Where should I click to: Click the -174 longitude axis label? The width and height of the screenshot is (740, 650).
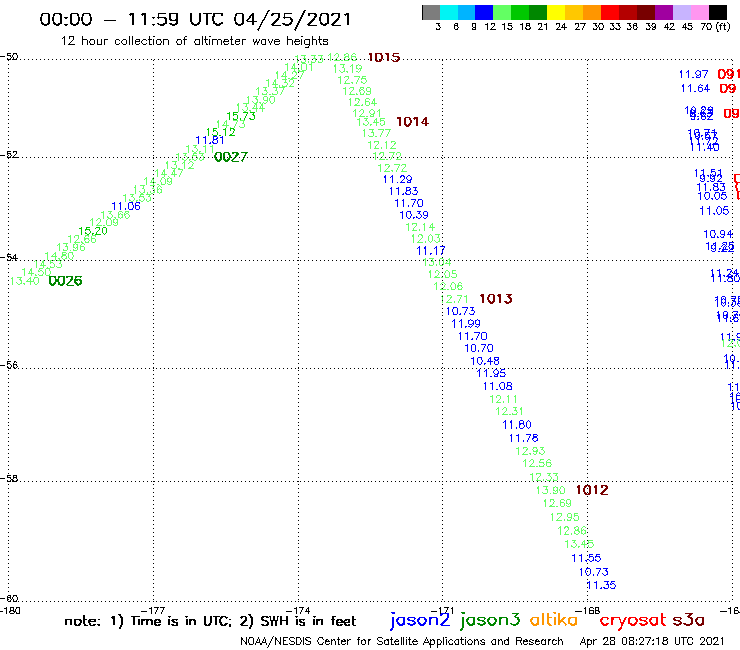point(298,610)
